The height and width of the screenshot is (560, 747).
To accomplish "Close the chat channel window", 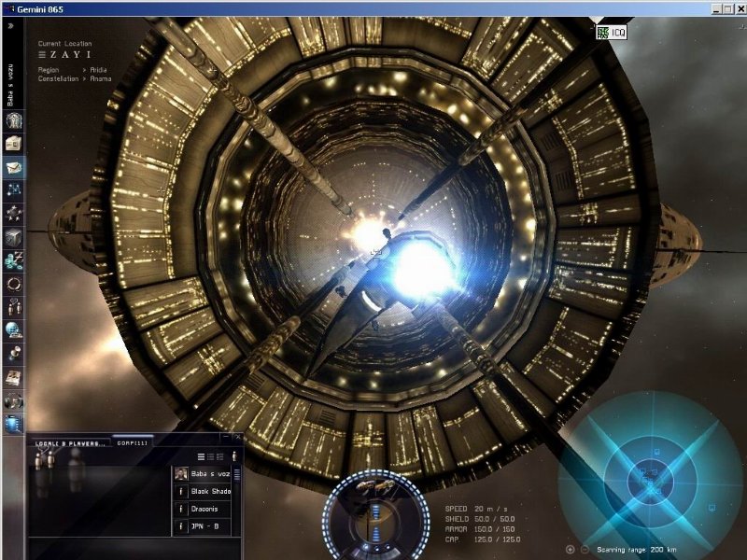I will [x=237, y=436].
